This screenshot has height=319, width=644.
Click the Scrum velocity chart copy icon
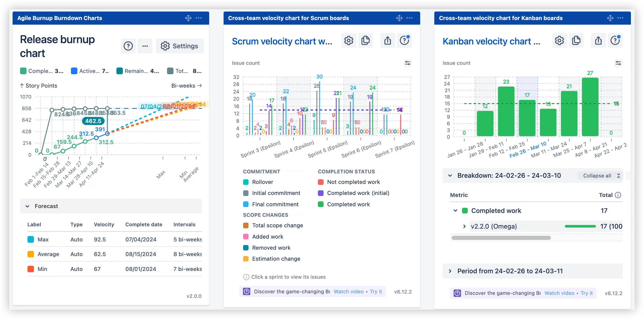365,41
